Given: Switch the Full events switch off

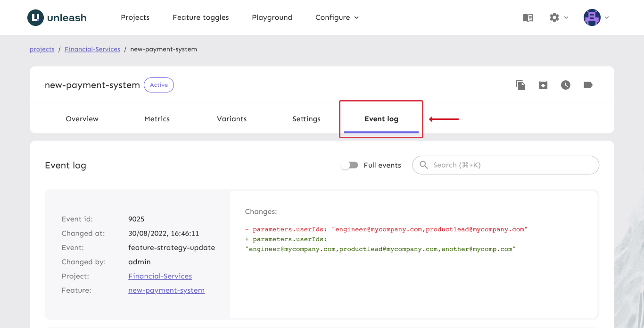Looking at the screenshot, I should click(349, 165).
